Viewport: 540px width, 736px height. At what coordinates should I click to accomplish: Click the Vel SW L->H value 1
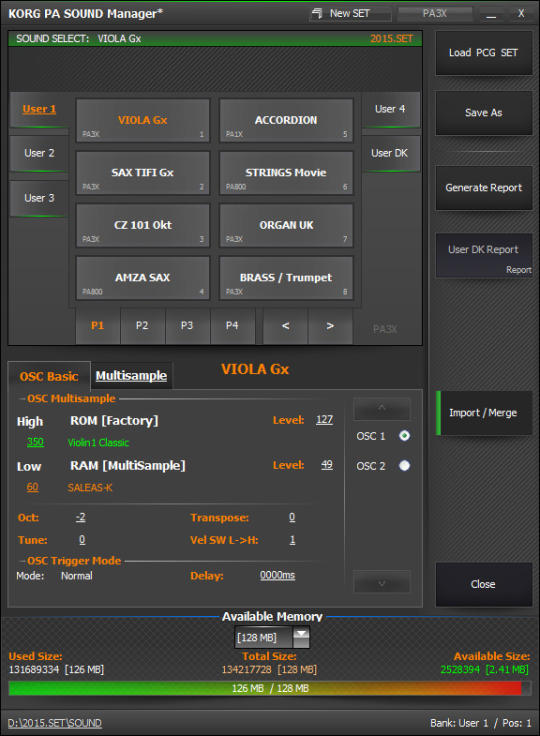click(x=292, y=540)
